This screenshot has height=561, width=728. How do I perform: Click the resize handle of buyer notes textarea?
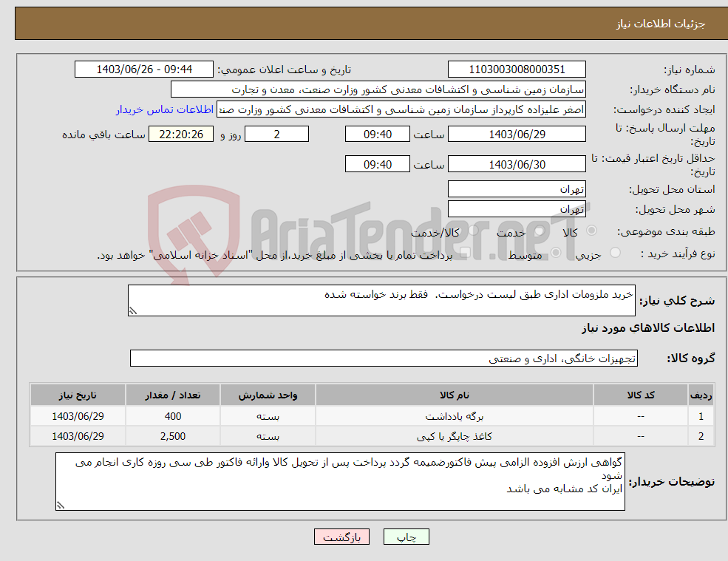(x=61, y=506)
